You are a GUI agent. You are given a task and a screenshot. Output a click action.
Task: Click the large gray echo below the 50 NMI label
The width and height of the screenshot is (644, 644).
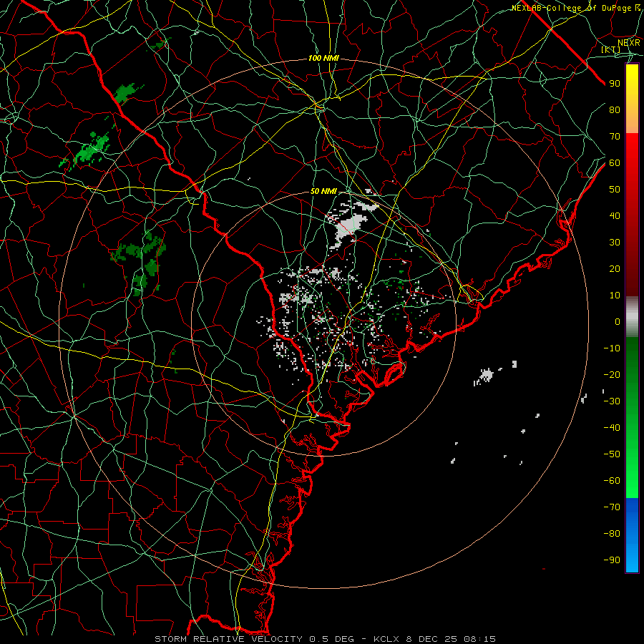click(x=348, y=225)
